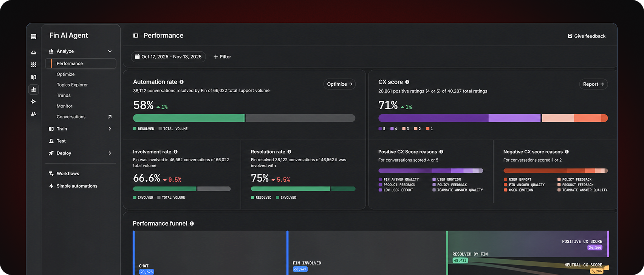Viewport: 644px width, 275px height.
Task: Open Conversations in the sidebar
Action: [x=71, y=117]
